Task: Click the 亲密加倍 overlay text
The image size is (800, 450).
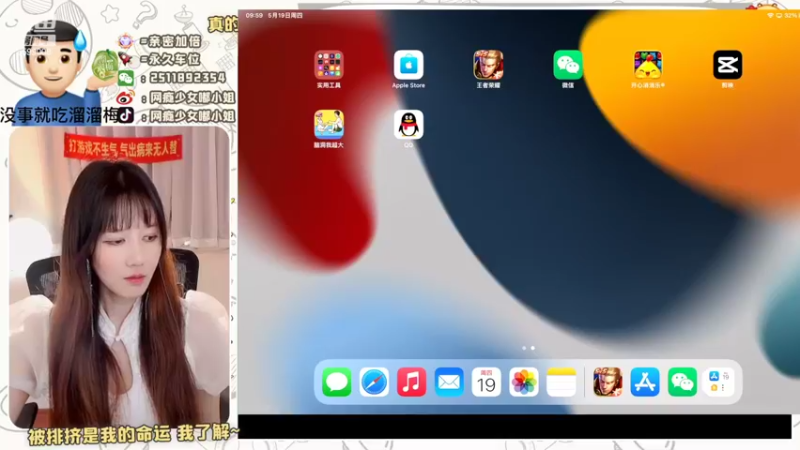Action: (174, 41)
